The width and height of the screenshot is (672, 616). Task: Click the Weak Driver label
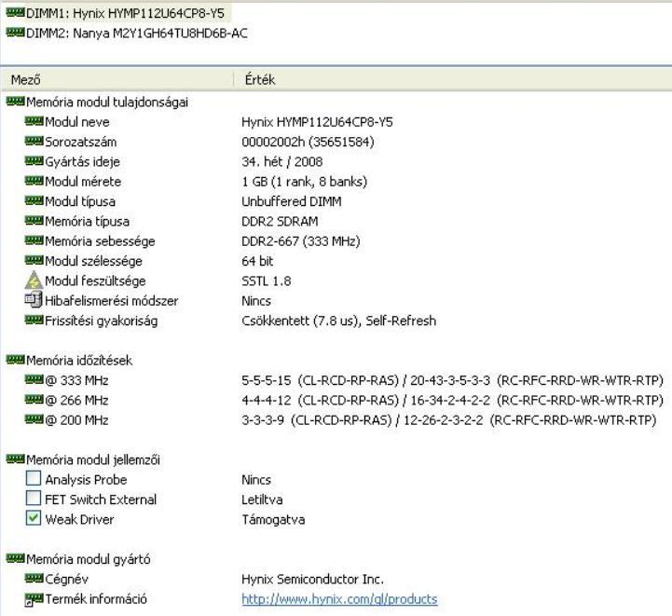(79, 520)
